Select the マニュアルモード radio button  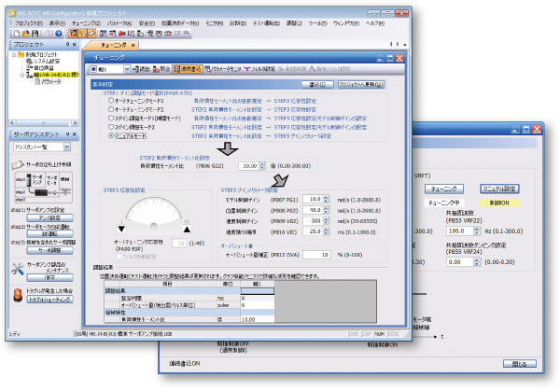click(111, 135)
